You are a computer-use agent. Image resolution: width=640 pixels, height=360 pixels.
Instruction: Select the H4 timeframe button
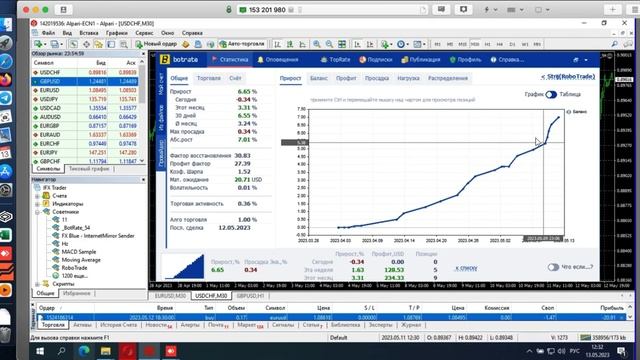click(x=500, y=44)
